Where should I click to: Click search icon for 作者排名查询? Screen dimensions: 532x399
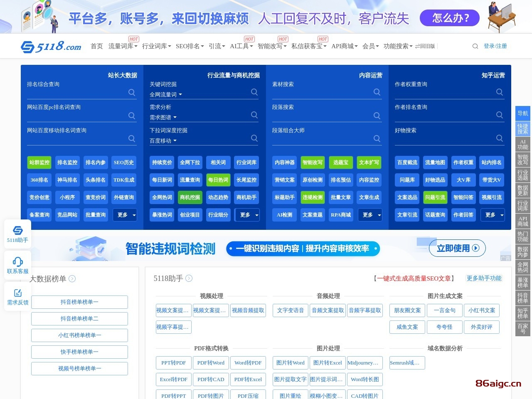500,115
